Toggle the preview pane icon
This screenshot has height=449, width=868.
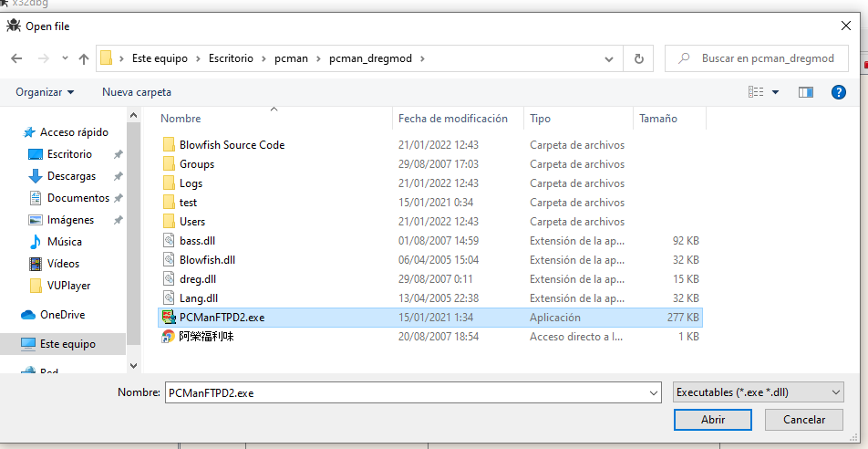(x=805, y=92)
